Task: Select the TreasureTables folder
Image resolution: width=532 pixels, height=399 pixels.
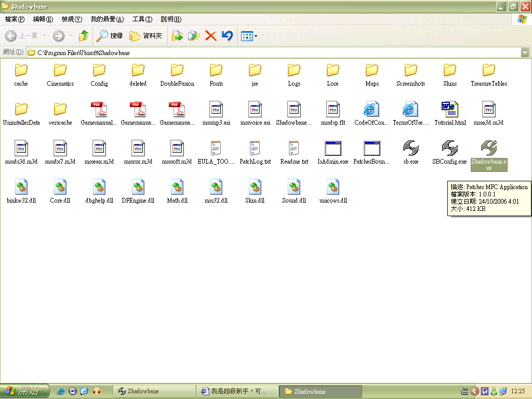Action: (x=489, y=75)
